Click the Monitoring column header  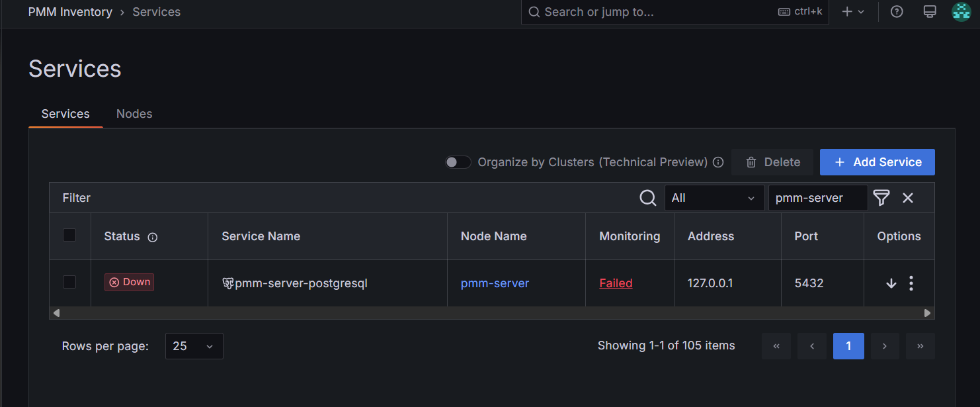point(630,236)
